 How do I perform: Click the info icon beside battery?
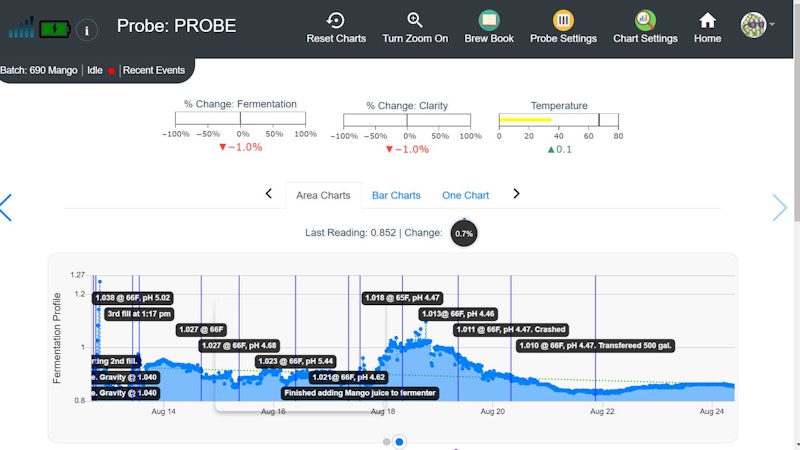(87, 30)
